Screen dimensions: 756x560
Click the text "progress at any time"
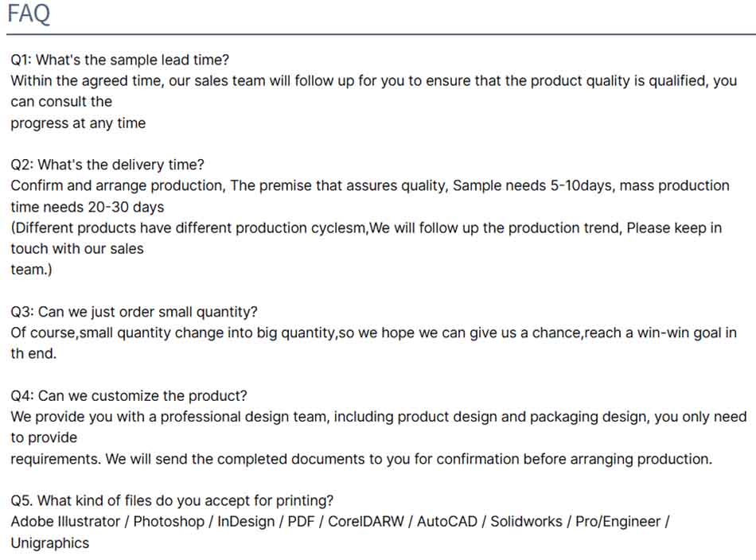(78, 122)
